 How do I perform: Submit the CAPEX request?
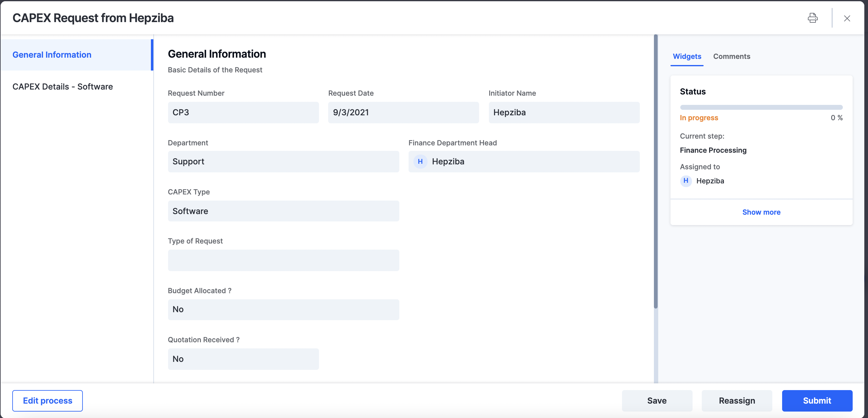click(x=817, y=401)
